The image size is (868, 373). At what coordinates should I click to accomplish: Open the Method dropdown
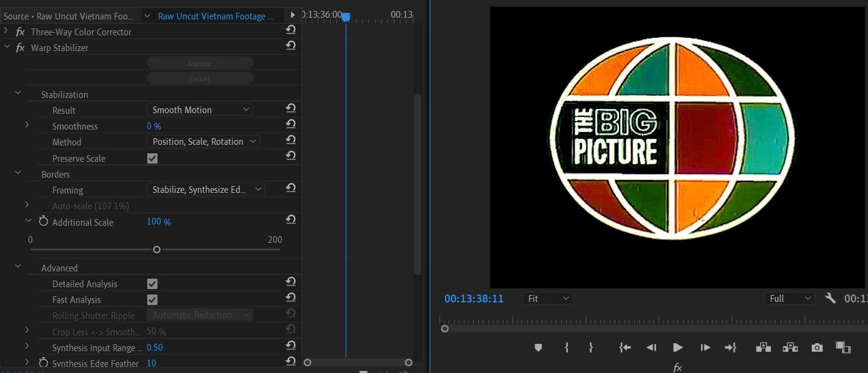[x=203, y=141]
